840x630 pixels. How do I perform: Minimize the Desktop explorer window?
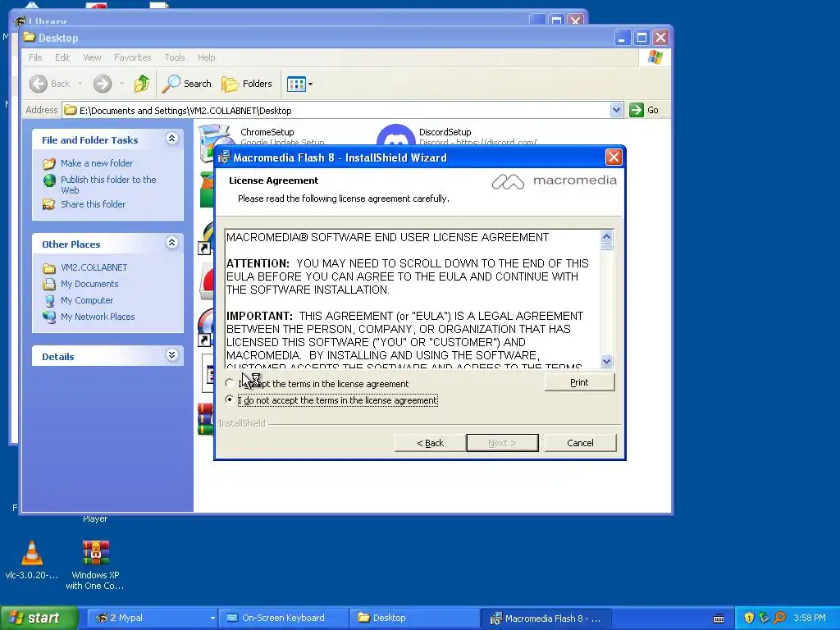click(622, 38)
